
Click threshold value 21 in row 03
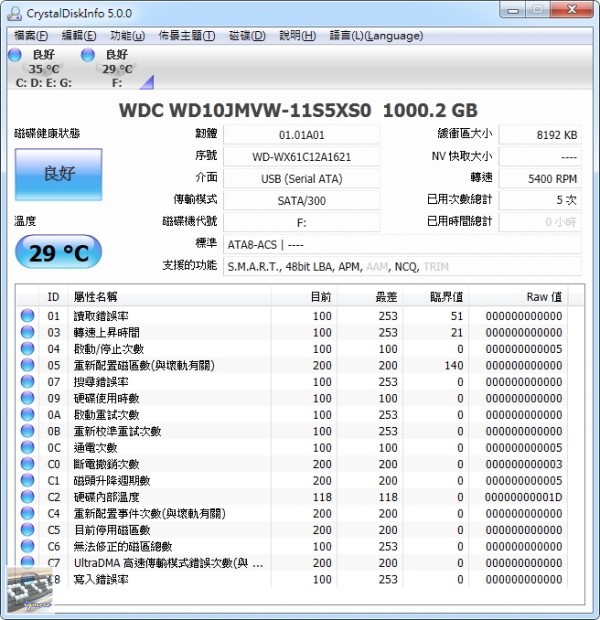[457, 332]
